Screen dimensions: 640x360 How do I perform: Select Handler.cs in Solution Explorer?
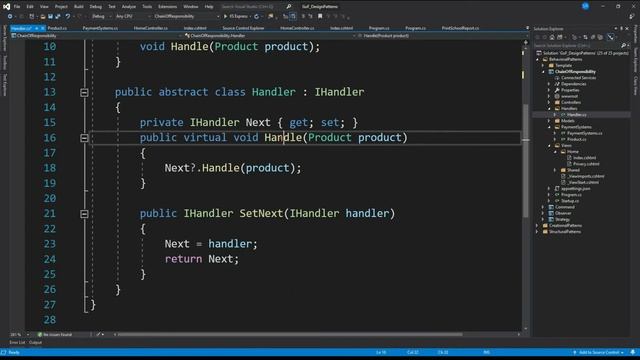576,115
